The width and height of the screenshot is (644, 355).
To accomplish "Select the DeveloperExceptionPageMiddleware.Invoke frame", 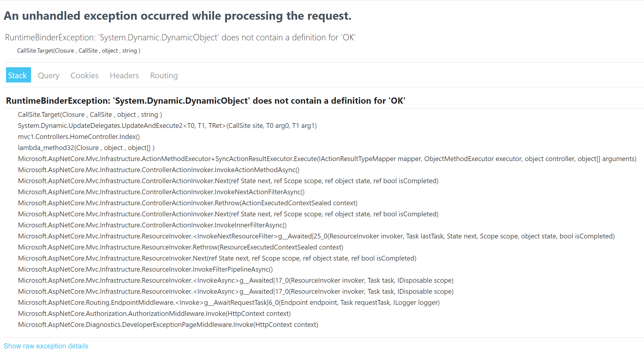I will (168, 325).
